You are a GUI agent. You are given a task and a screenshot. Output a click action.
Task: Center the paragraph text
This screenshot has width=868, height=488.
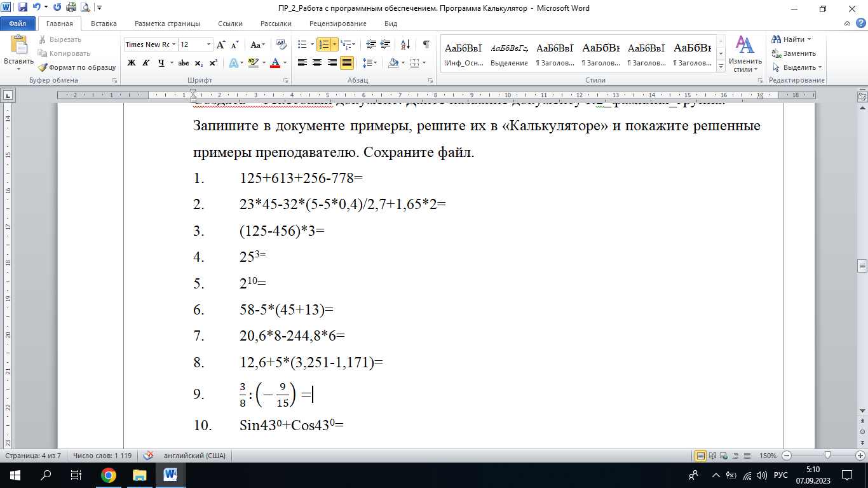tap(317, 63)
